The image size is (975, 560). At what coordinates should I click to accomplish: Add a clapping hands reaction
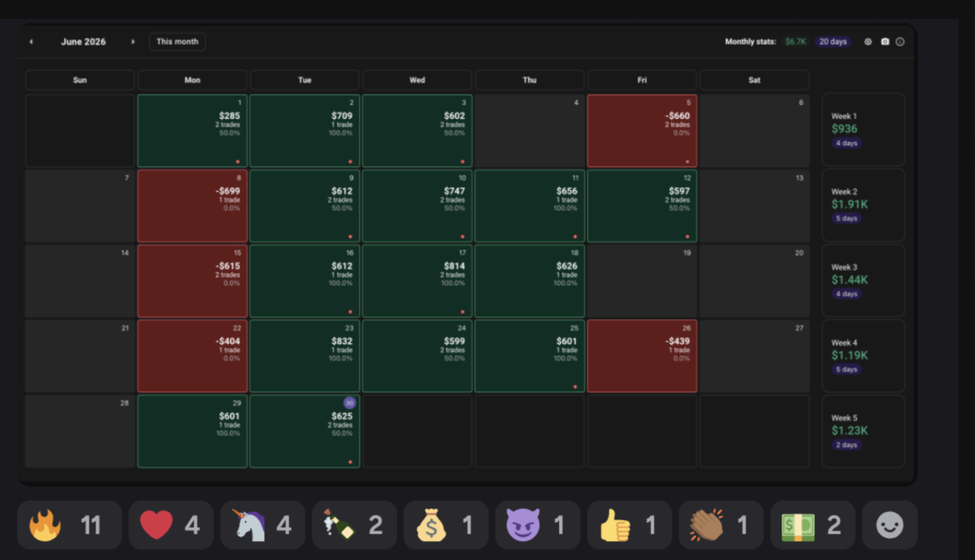point(721,525)
